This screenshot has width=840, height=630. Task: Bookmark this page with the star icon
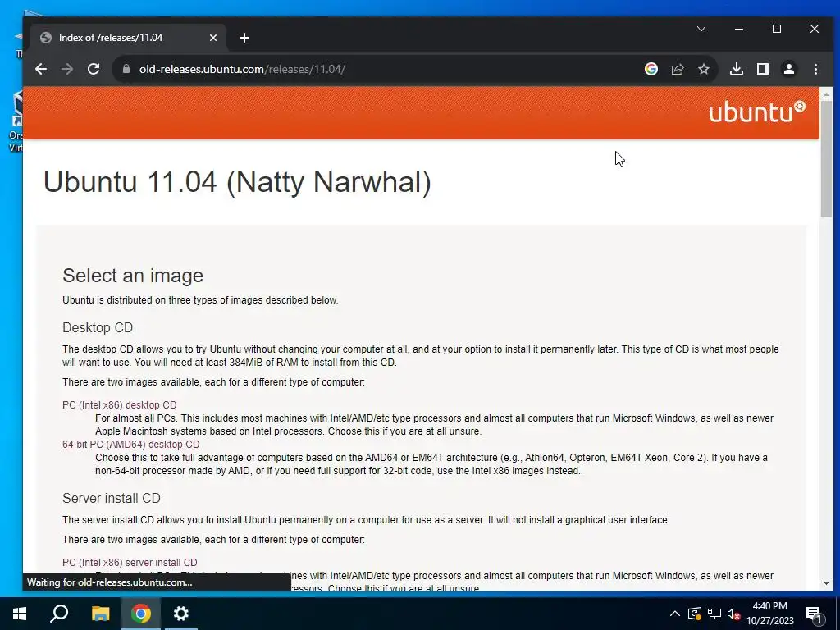coord(704,69)
